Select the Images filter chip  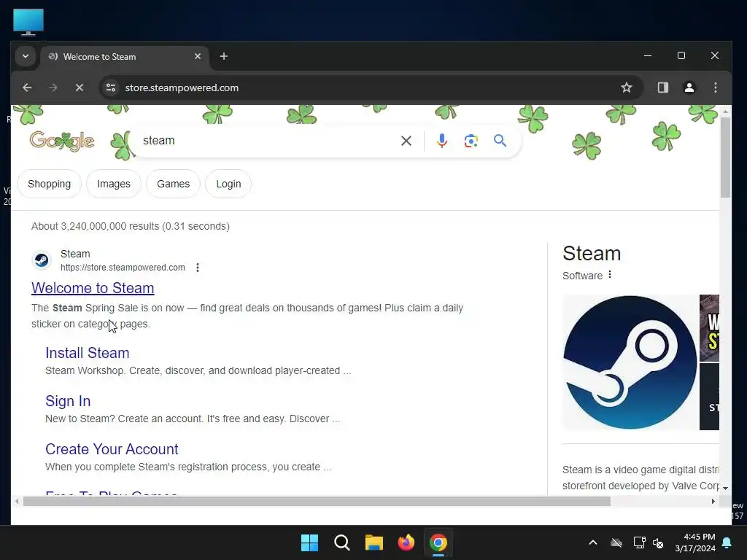click(x=113, y=184)
